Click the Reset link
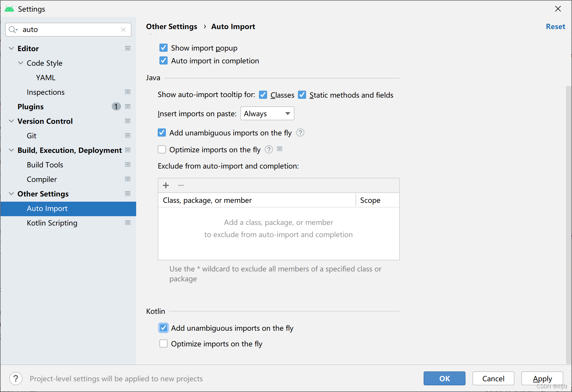The height and width of the screenshot is (392, 572). [x=555, y=26]
